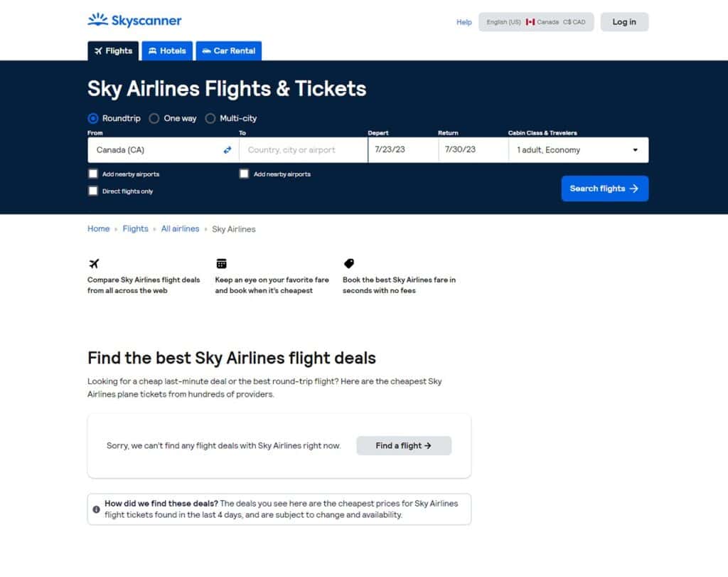Enable Add nearby airports under From field
The width and height of the screenshot is (728, 577).
[x=93, y=174]
